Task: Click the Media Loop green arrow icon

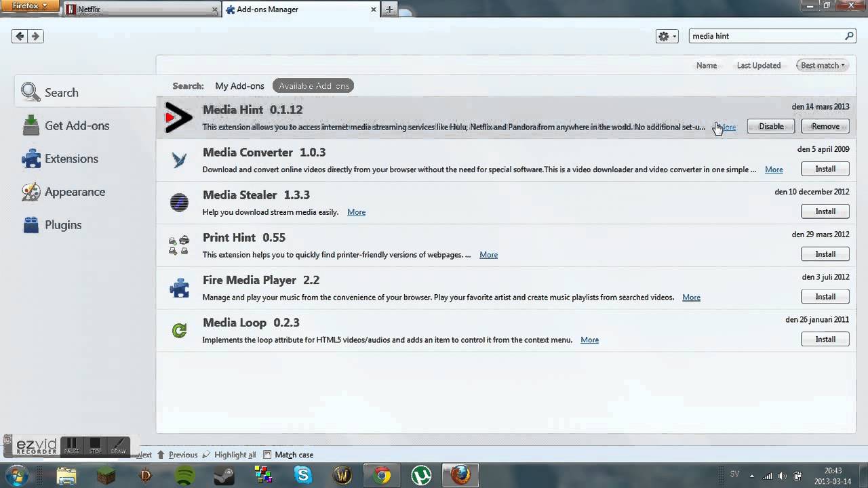Action: [179, 331]
